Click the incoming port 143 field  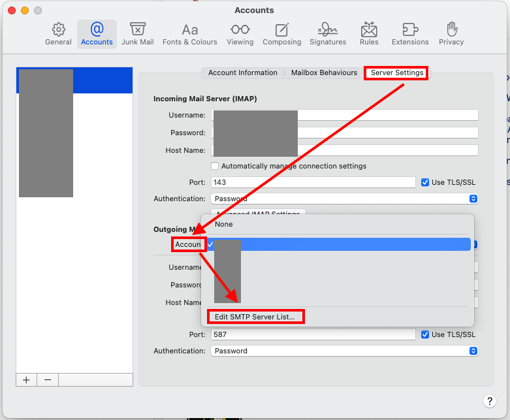point(313,182)
